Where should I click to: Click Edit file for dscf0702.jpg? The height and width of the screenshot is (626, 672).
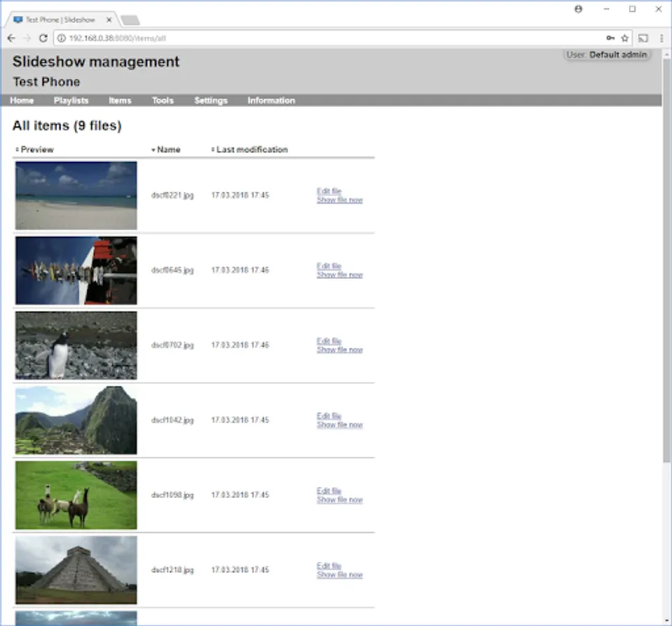click(329, 341)
